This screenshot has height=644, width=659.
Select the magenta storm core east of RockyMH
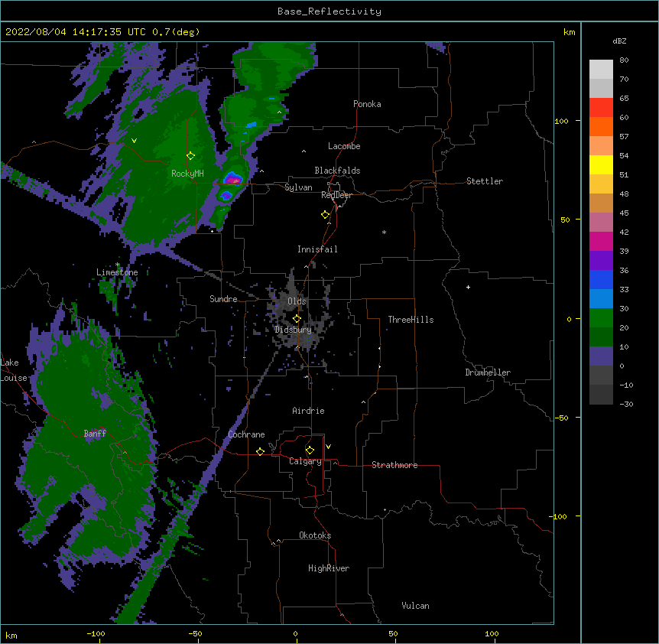[234, 181]
